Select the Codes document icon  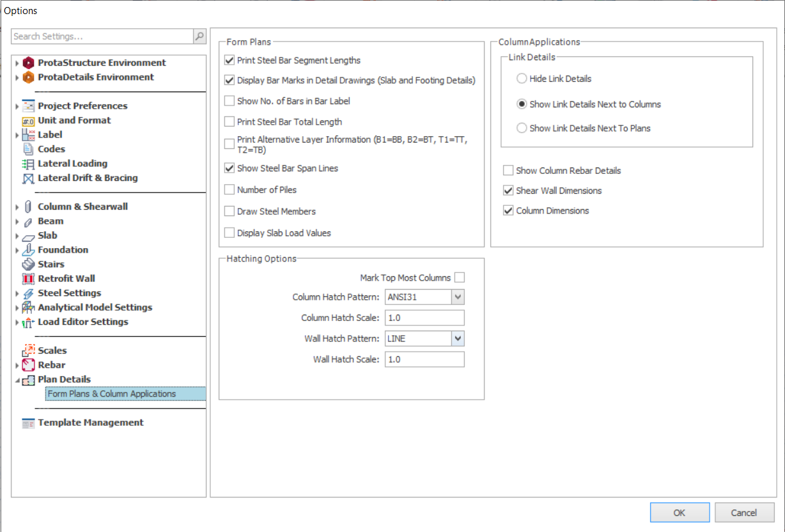click(28, 149)
